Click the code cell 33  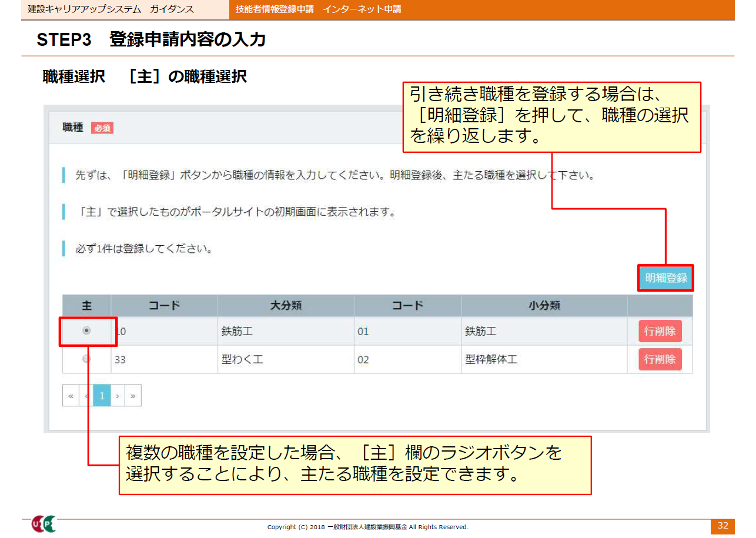pos(164,359)
